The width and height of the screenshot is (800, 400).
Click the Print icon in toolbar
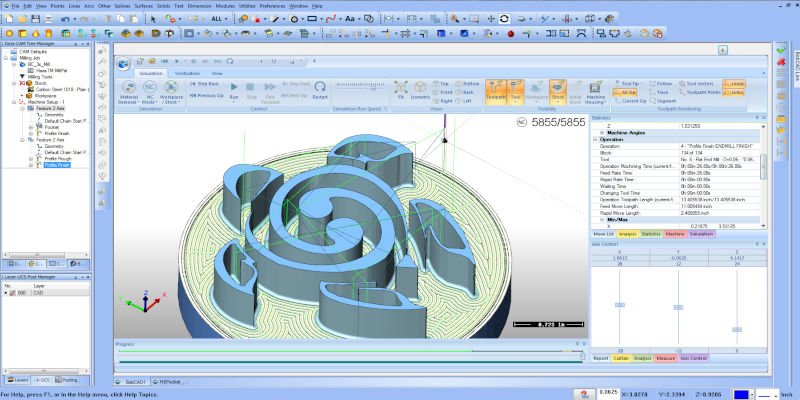pyautogui.click(x=48, y=19)
